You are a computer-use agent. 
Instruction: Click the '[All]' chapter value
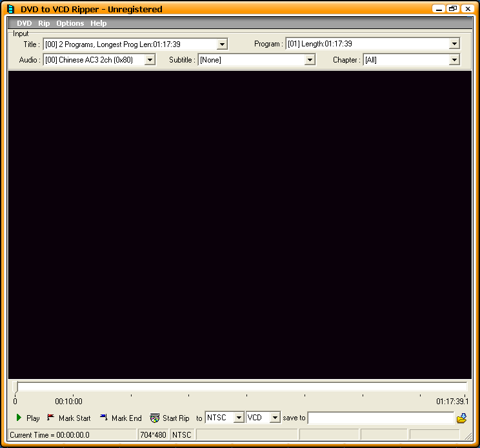pyautogui.click(x=371, y=60)
